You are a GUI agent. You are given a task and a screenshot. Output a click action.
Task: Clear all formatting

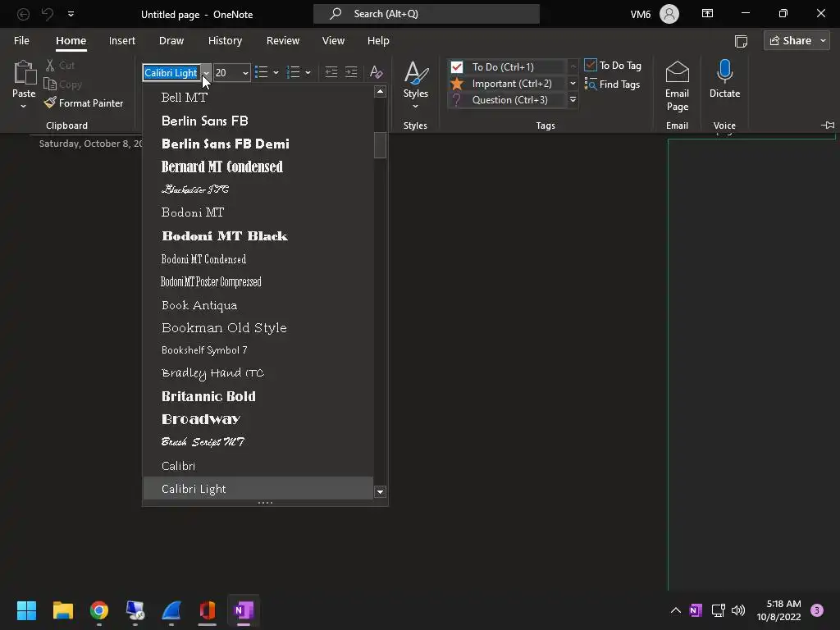click(x=376, y=72)
